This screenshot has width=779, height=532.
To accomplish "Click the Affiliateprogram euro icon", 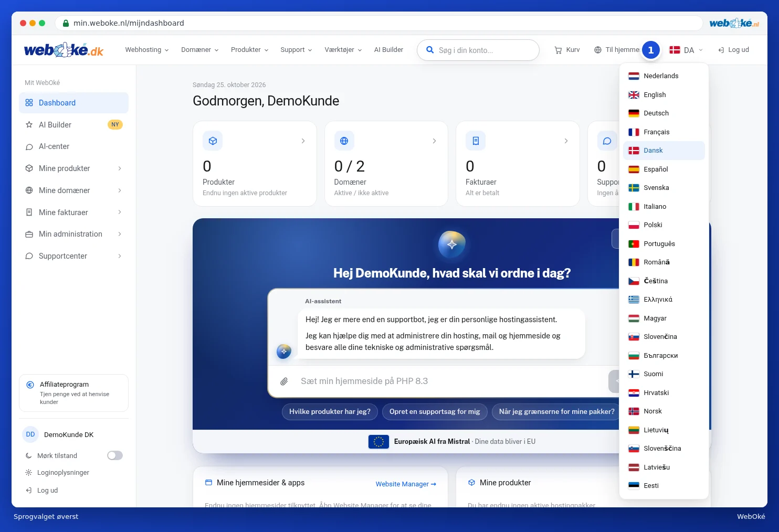I will point(30,385).
